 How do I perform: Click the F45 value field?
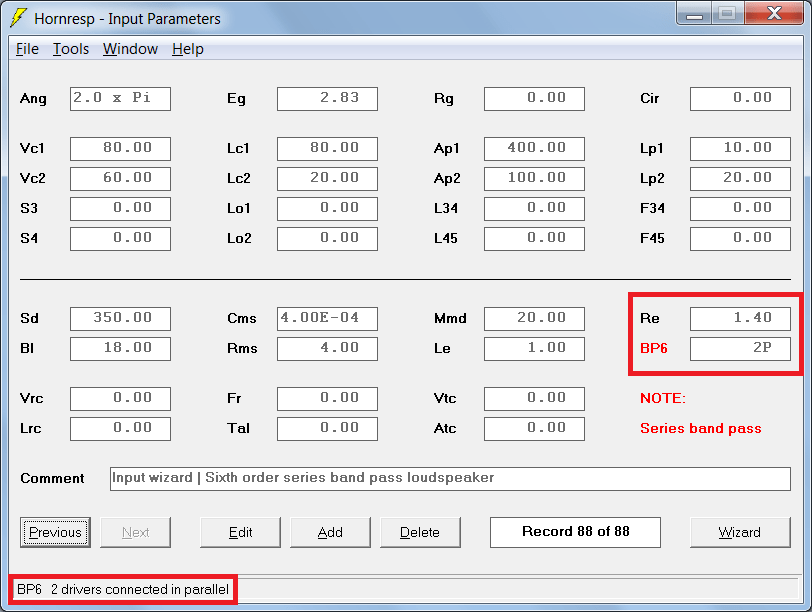point(740,239)
